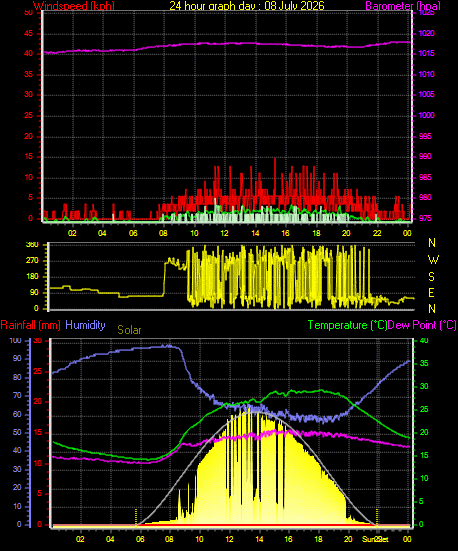The width and height of the screenshot is (458, 551).
Task: Click the 1000 barometer axis value
Action: (x=427, y=116)
